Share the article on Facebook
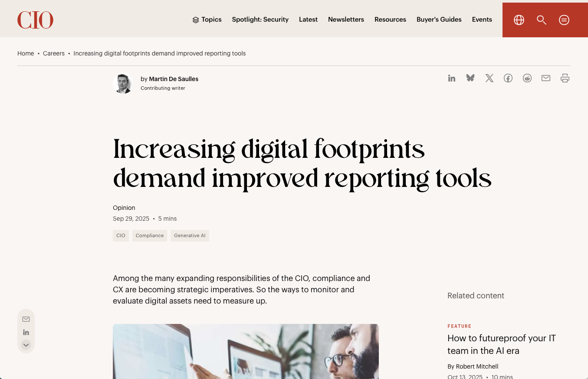This screenshot has width=588, height=379. click(x=508, y=78)
